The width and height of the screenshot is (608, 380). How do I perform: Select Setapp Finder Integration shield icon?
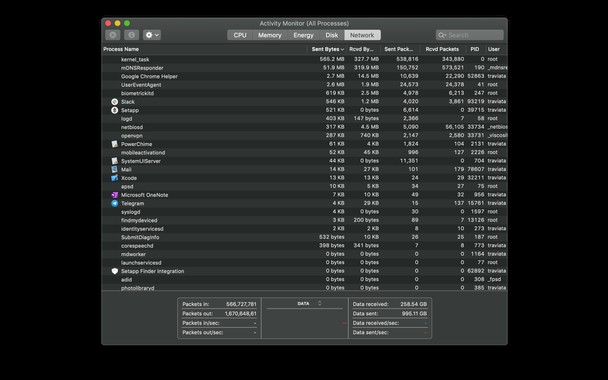coord(114,271)
